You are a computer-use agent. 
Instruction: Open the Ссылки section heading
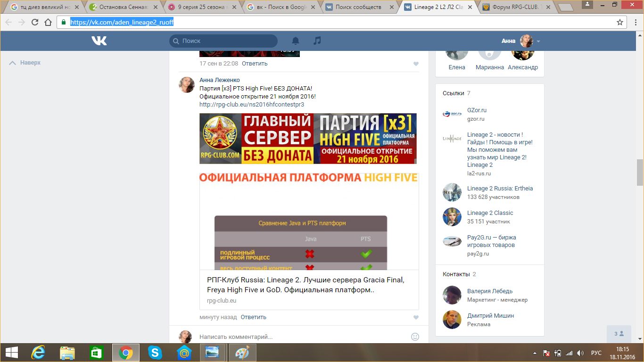(x=453, y=93)
